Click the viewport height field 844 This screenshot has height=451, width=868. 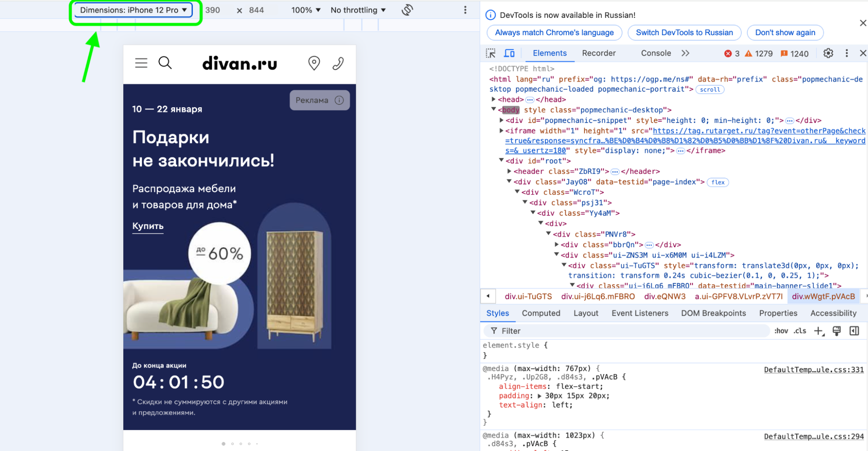point(257,10)
